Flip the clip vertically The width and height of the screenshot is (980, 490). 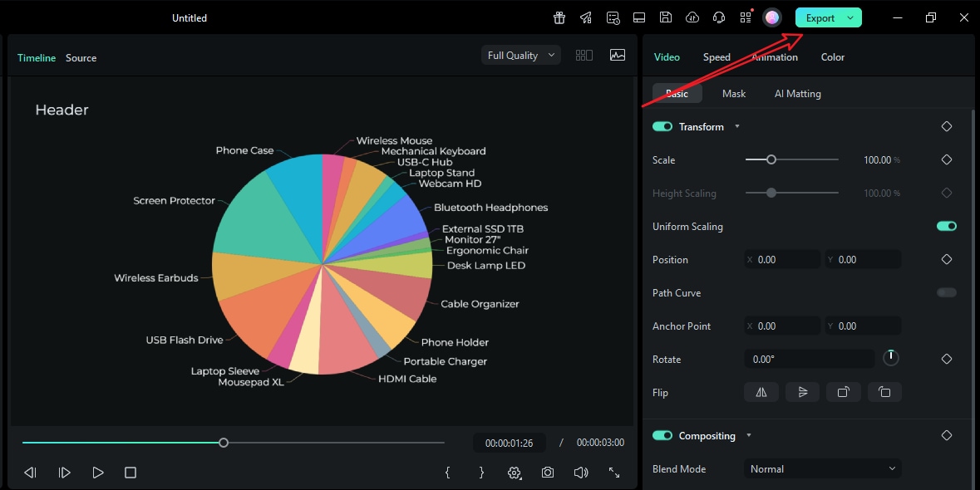[802, 391]
